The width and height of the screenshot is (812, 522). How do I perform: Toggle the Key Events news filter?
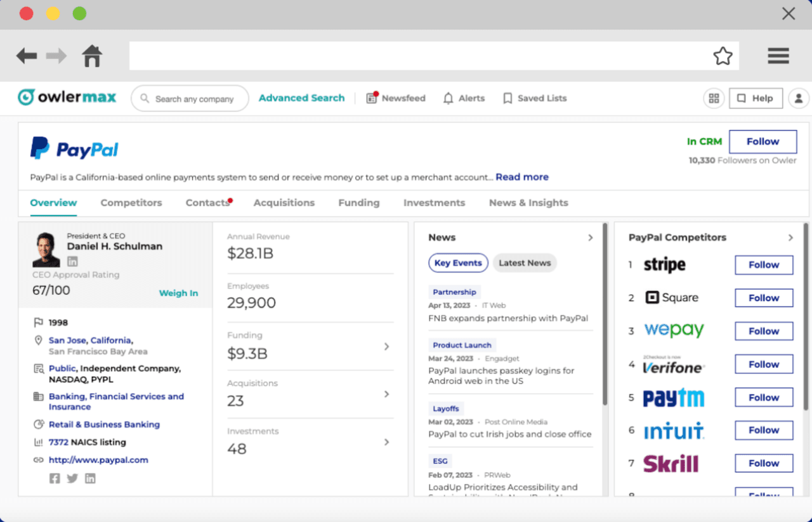pos(458,263)
